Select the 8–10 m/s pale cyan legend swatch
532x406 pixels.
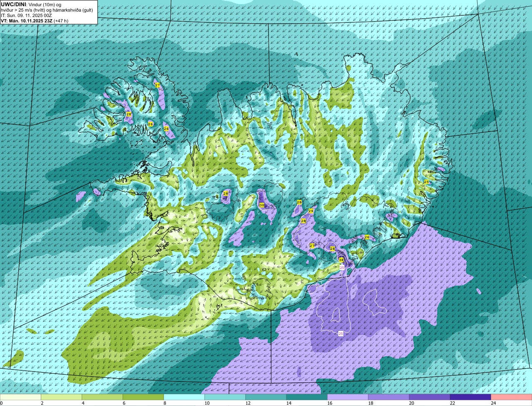pyautogui.click(x=184, y=397)
